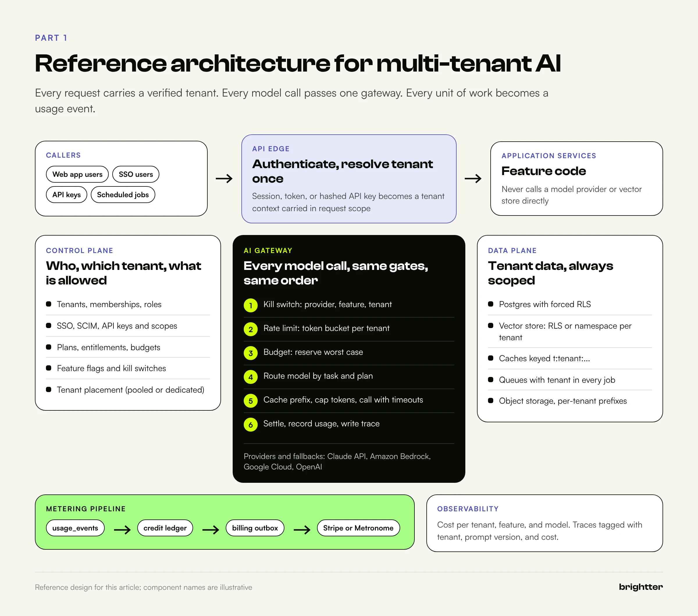Click step 1 circle for Kill switch
This screenshot has width=698, height=616.
(x=251, y=305)
